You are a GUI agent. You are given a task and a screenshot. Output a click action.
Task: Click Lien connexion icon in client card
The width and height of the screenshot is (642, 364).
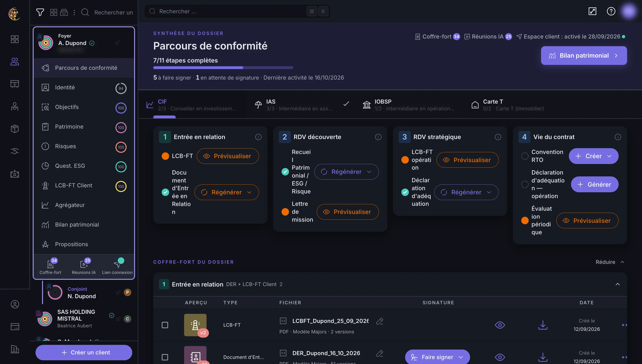[x=117, y=266]
